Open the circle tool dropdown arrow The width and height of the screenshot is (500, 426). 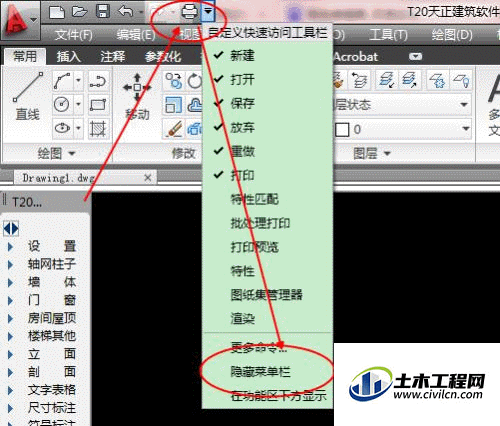click(78, 105)
